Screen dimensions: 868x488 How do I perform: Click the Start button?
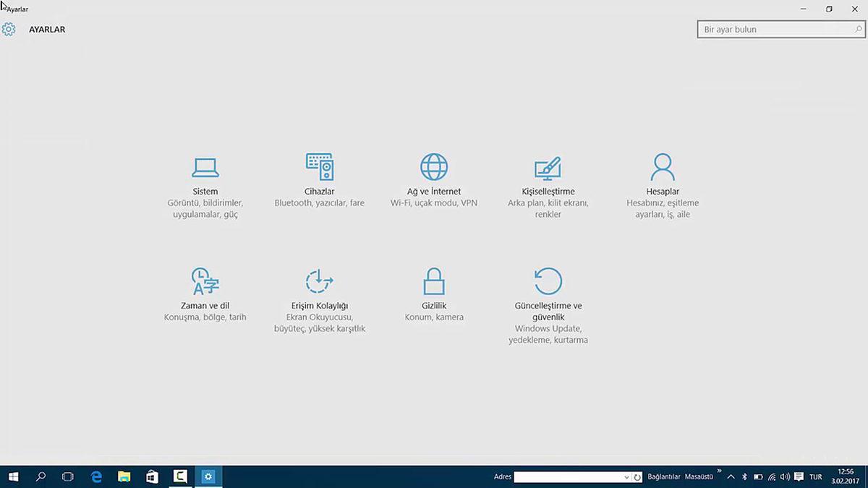tap(14, 476)
